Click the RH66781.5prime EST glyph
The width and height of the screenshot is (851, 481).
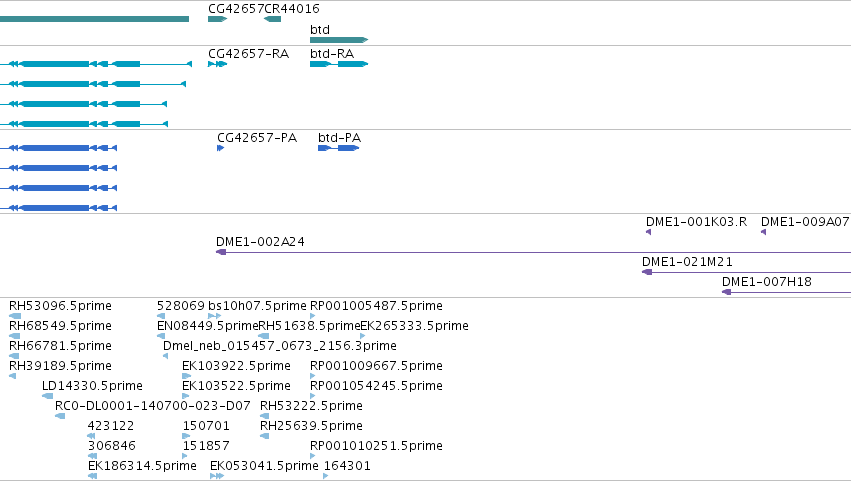pyautogui.click(x=14, y=356)
